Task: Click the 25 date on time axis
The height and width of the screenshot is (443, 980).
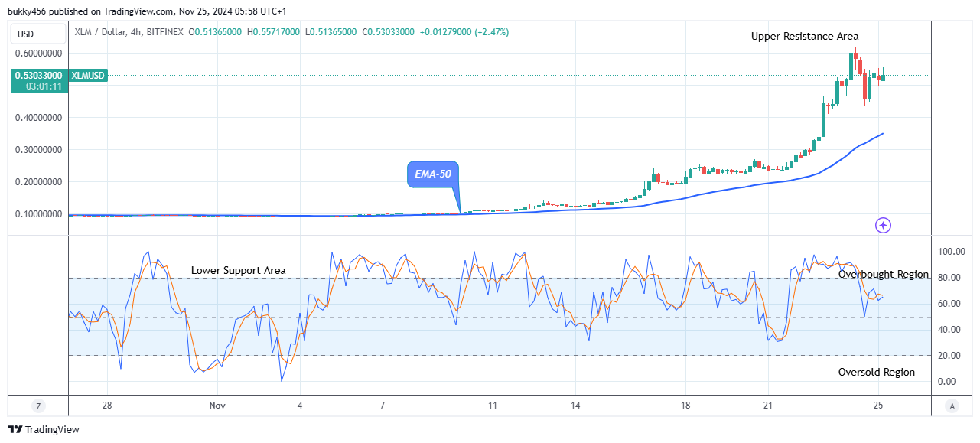Action: (x=878, y=406)
